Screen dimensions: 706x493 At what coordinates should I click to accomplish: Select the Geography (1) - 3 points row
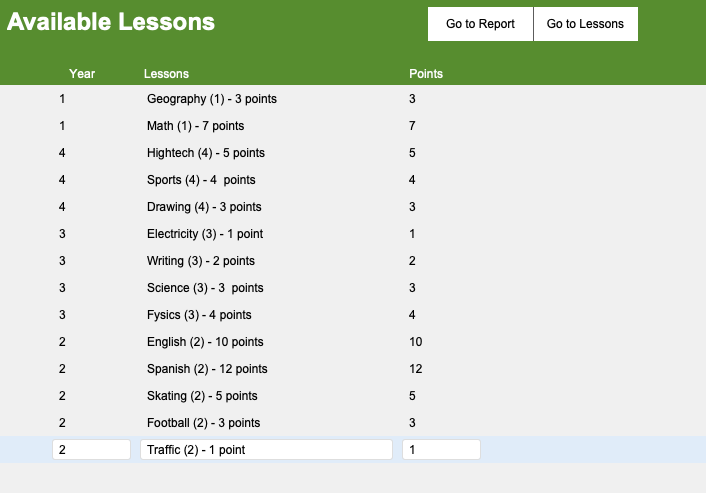point(353,99)
